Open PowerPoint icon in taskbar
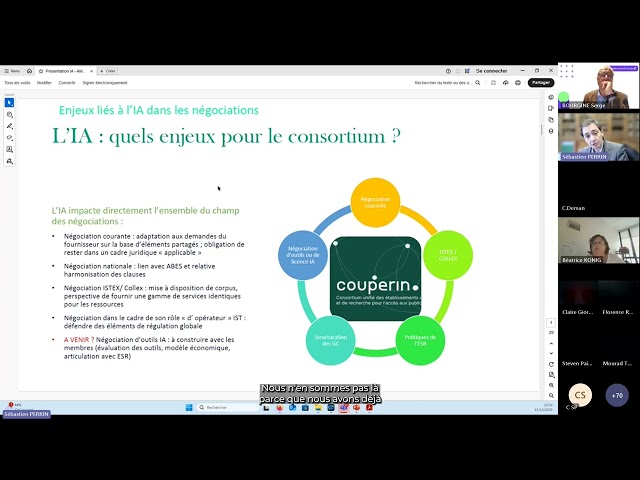This screenshot has height=480, width=640. [x=356, y=408]
